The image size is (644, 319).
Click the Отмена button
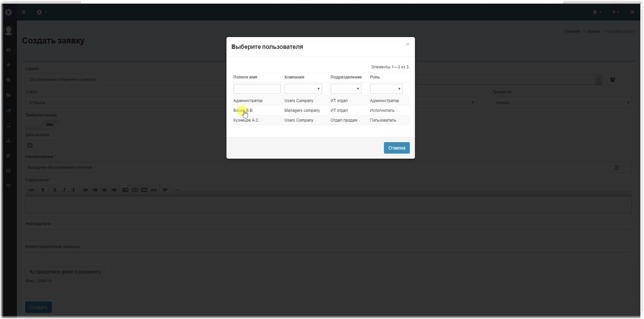point(397,148)
